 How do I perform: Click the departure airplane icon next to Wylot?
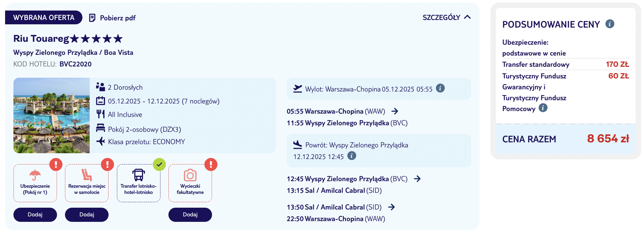(x=298, y=88)
